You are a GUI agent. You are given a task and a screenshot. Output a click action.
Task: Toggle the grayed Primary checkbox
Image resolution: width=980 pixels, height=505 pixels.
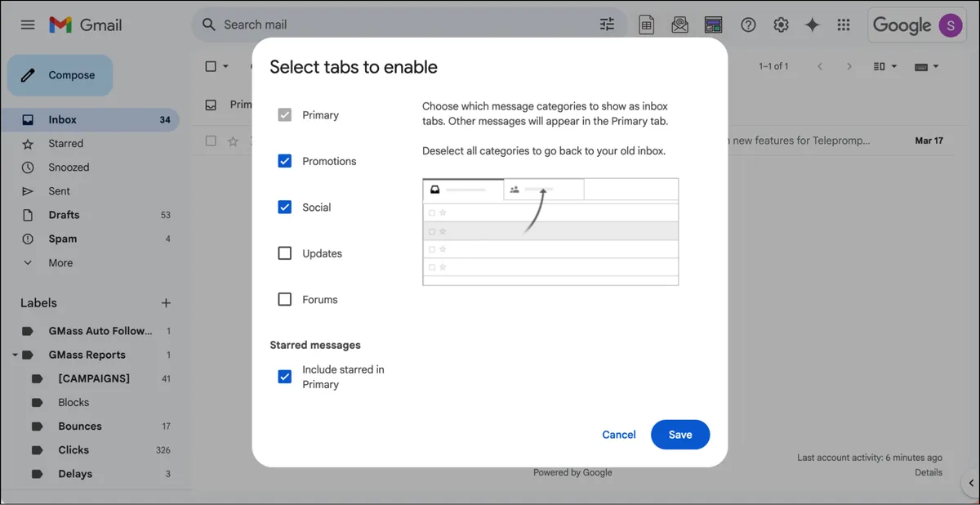point(285,115)
